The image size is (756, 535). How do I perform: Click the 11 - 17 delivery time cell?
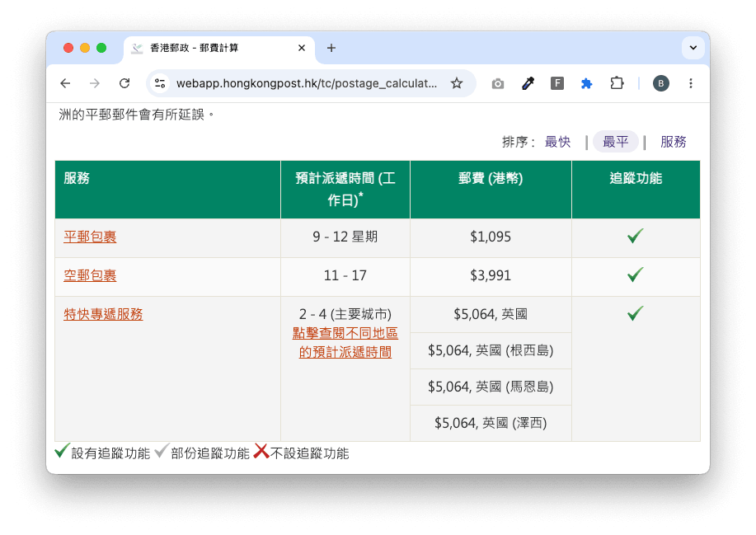tap(345, 275)
